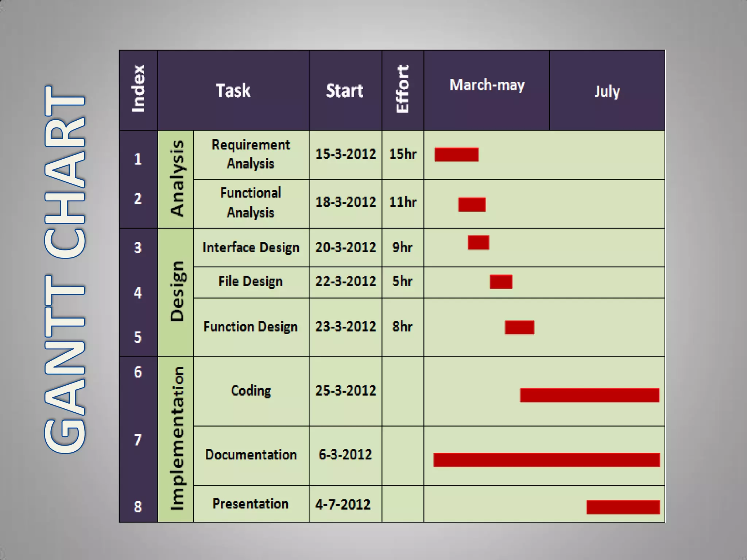747x560 pixels.
Task: Click the Function Design red bar
Action: [519, 327]
